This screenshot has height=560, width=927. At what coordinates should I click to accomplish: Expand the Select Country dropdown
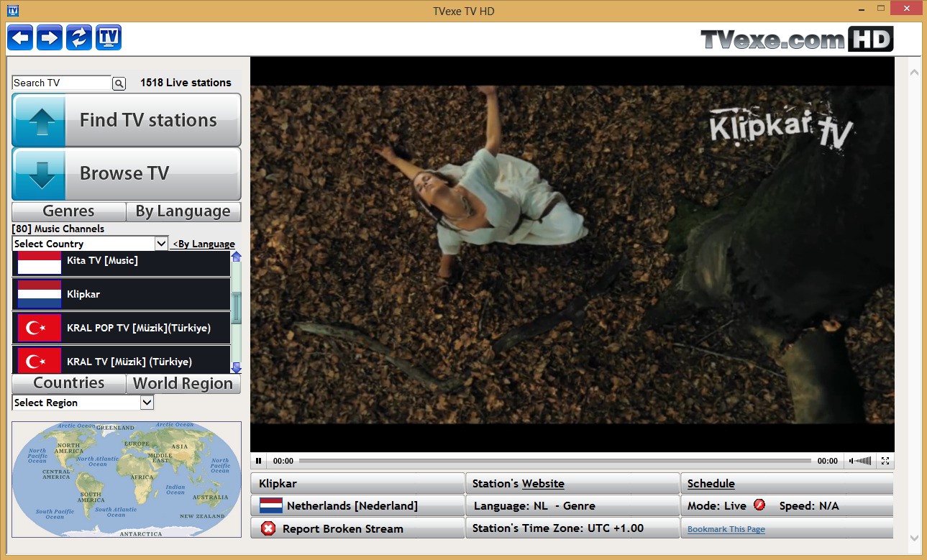click(x=161, y=244)
